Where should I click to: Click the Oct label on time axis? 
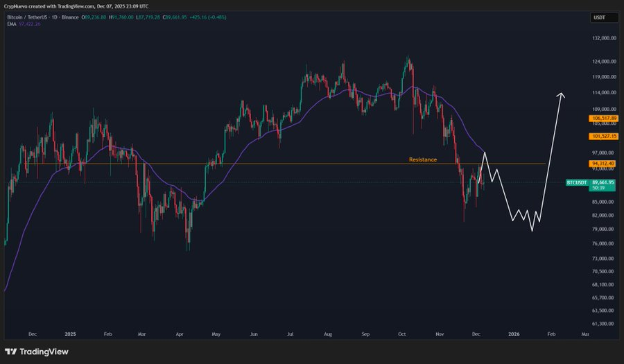tap(403, 333)
